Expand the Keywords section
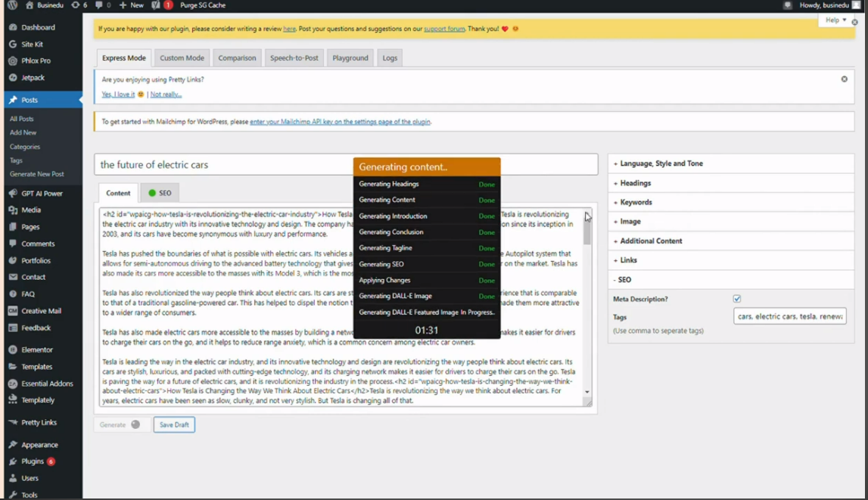868x500 pixels. click(731, 203)
